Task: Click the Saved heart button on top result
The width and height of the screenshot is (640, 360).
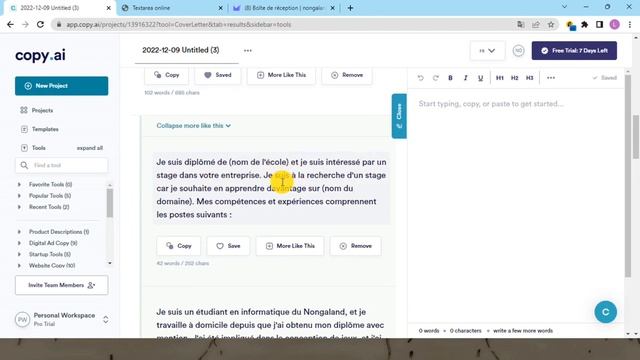Action: [218, 75]
